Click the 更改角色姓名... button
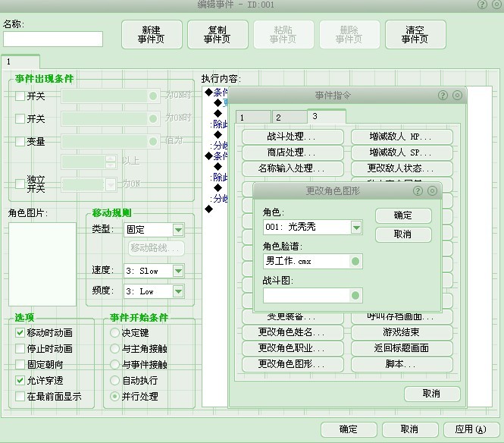This screenshot has width=504, height=443. [x=293, y=332]
